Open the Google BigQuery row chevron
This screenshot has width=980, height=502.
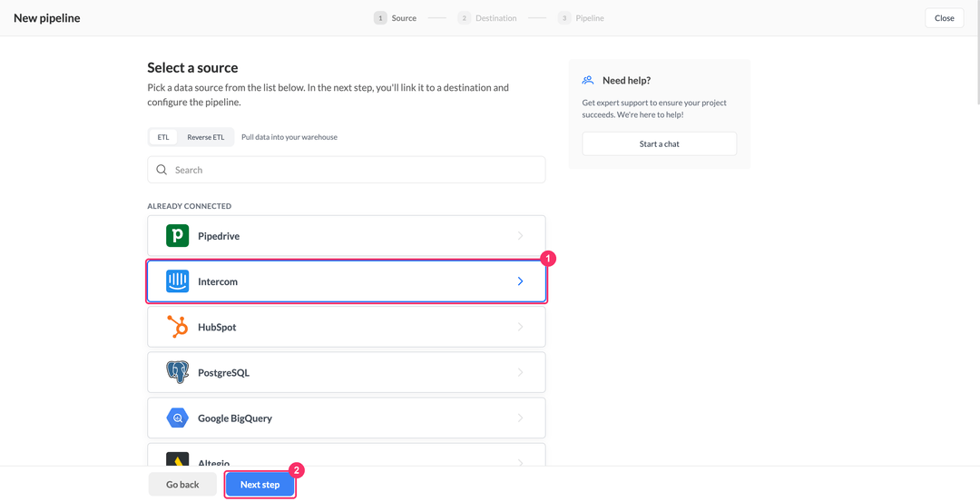[520, 418]
